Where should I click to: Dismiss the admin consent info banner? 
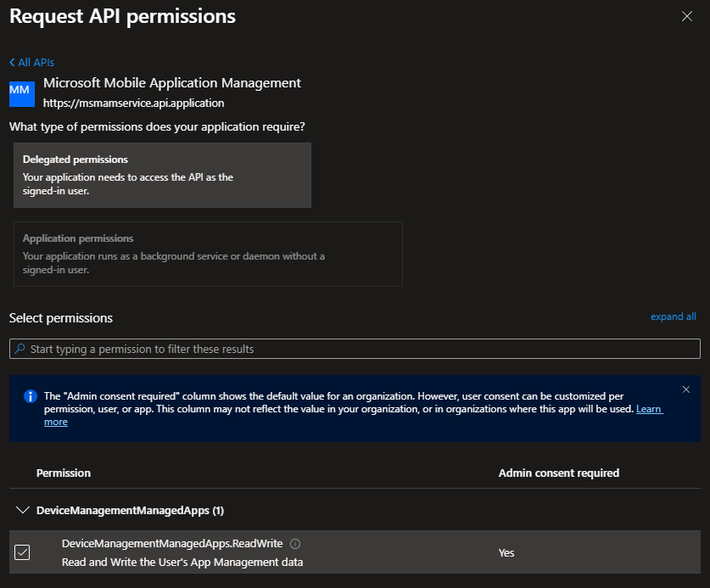point(686,389)
